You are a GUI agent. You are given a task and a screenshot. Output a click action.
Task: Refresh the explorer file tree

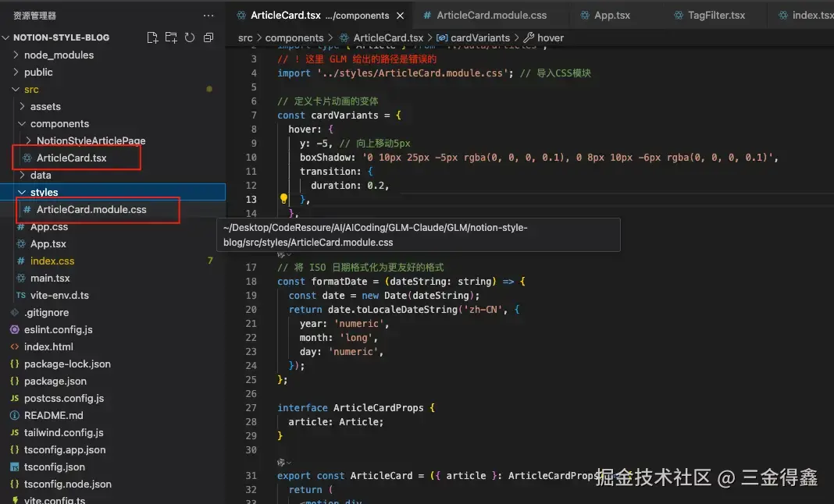point(190,37)
